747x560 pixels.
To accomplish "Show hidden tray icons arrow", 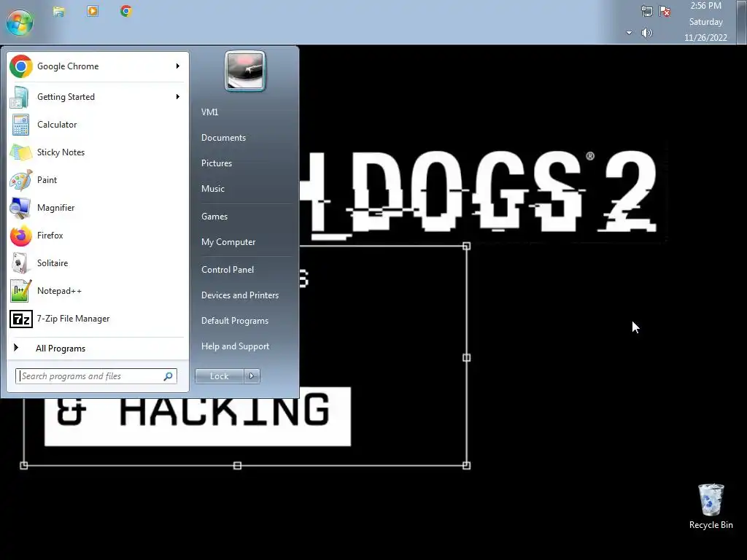I will [630, 33].
